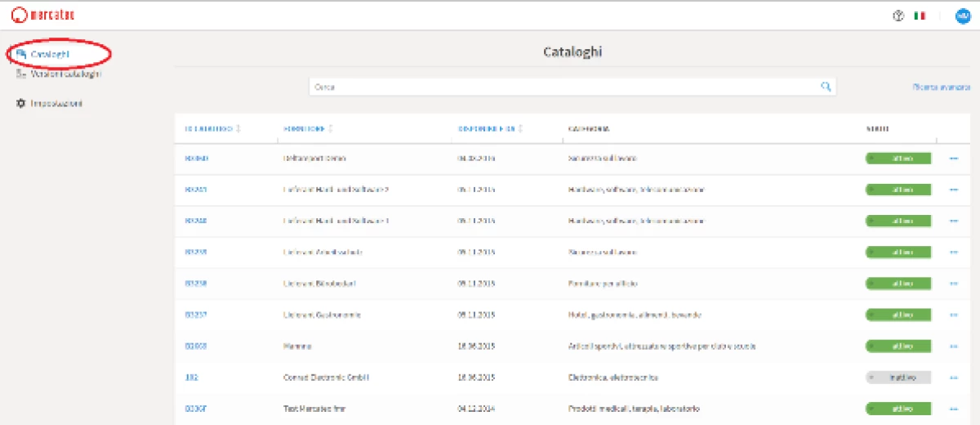The width and height of the screenshot is (980, 425).
Task: Select Cataloghi in the sidebar
Action: [49, 54]
